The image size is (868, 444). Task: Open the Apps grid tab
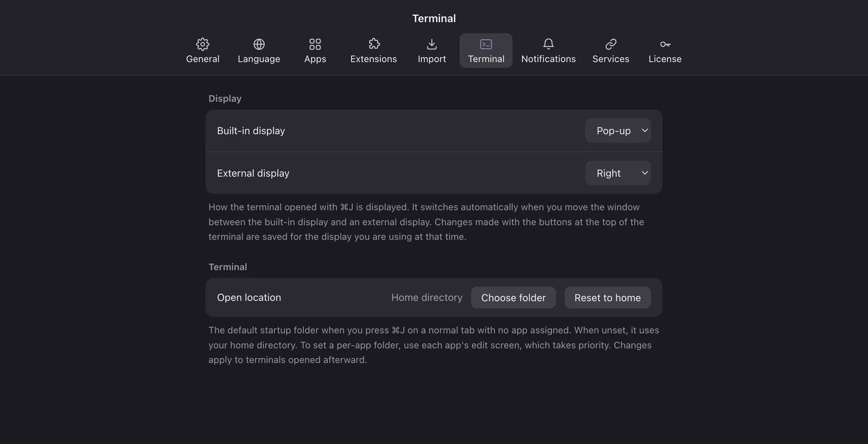(315, 50)
